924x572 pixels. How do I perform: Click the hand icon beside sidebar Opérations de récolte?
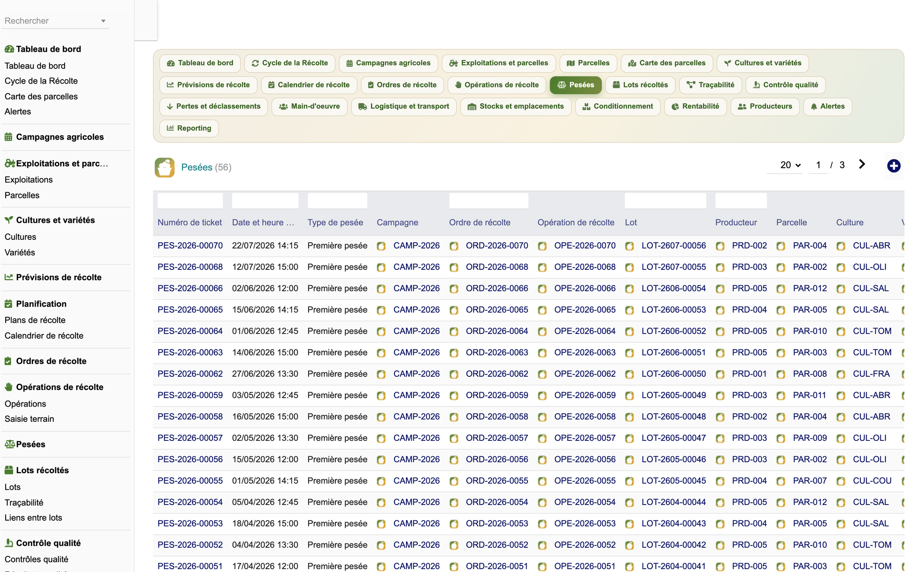click(9, 387)
